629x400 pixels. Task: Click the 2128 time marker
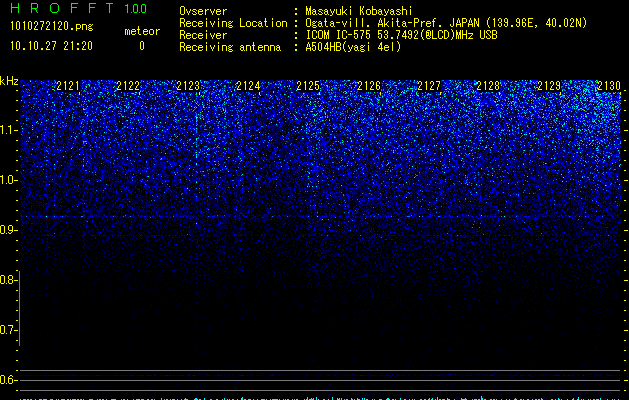pos(488,86)
